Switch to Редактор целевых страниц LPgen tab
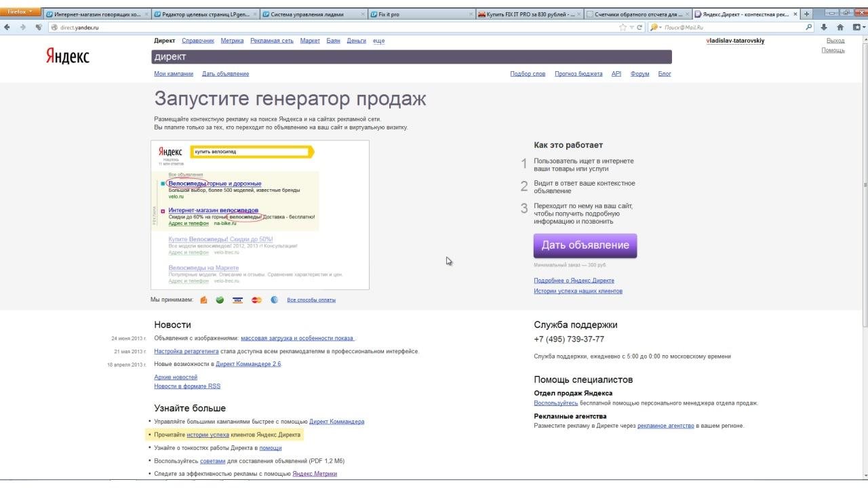The height and width of the screenshot is (488, 868). click(205, 14)
